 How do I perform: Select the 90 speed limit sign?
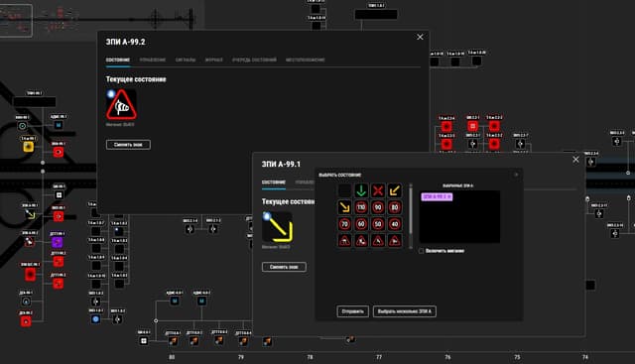pyautogui.click(x=378, y=207)
